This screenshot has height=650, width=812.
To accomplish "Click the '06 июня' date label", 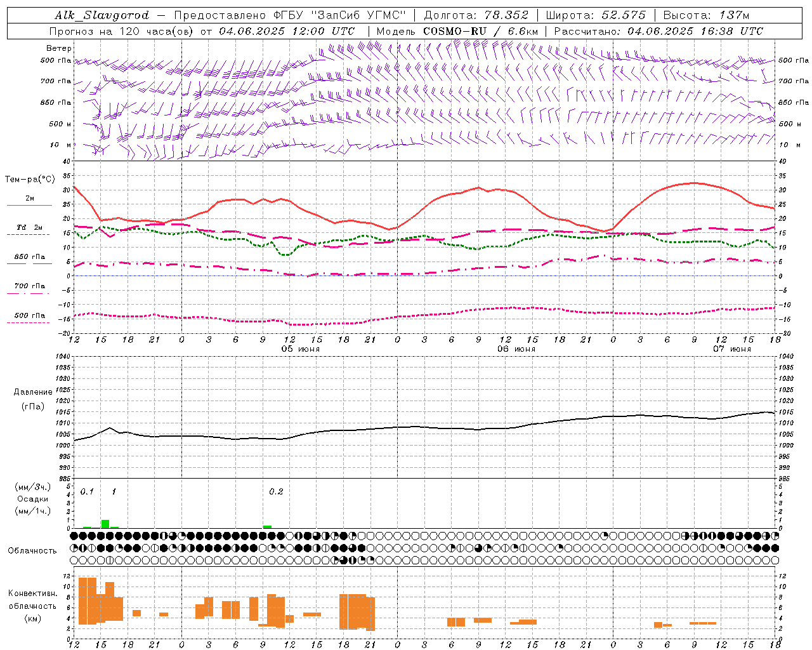I will click(516, 349).
